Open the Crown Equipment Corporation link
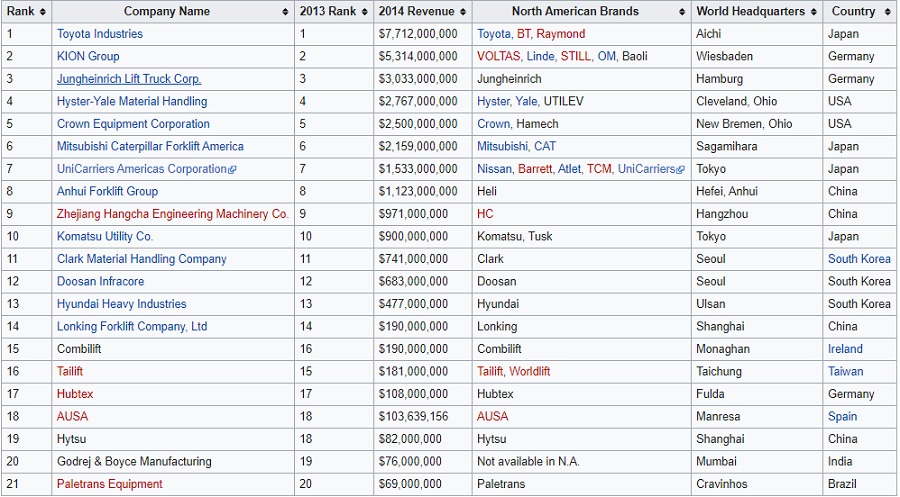Screen dimensions: 900x497 tap(133, 124)
